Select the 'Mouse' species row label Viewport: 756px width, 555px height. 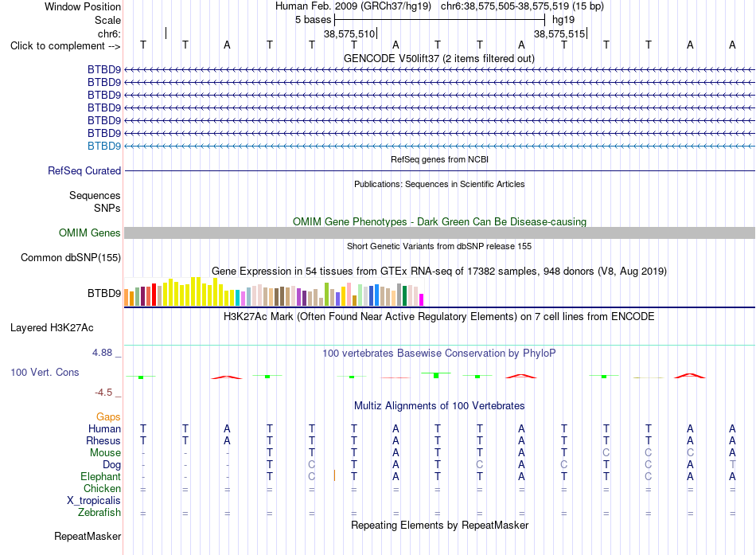click(x=105, y=453)
